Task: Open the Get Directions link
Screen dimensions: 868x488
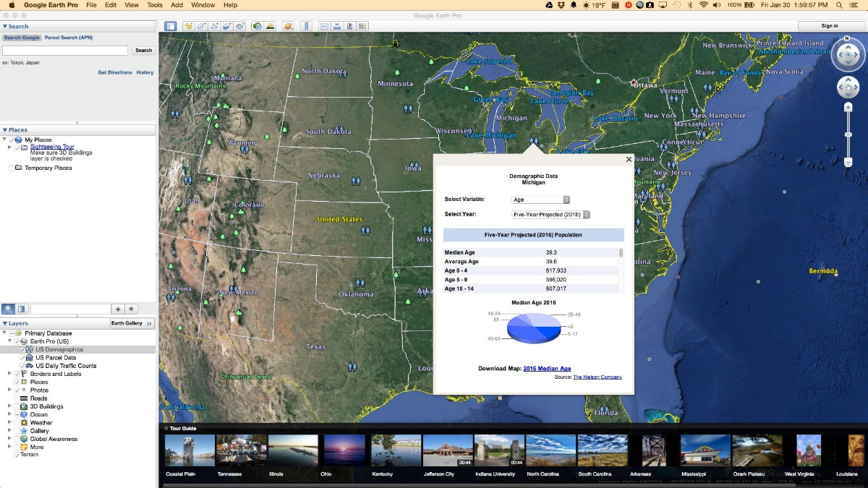Action: pos(115,72)
